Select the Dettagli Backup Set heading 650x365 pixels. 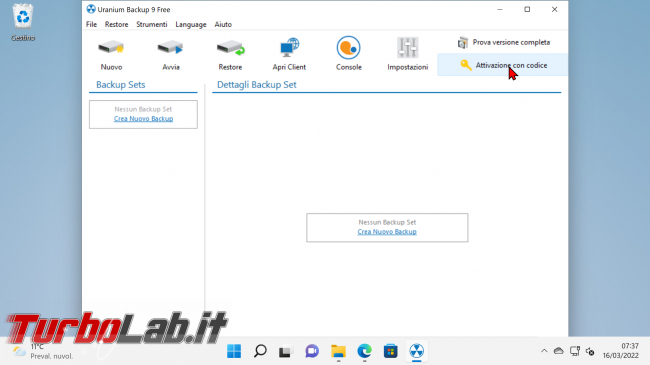(x=257, y=85)
